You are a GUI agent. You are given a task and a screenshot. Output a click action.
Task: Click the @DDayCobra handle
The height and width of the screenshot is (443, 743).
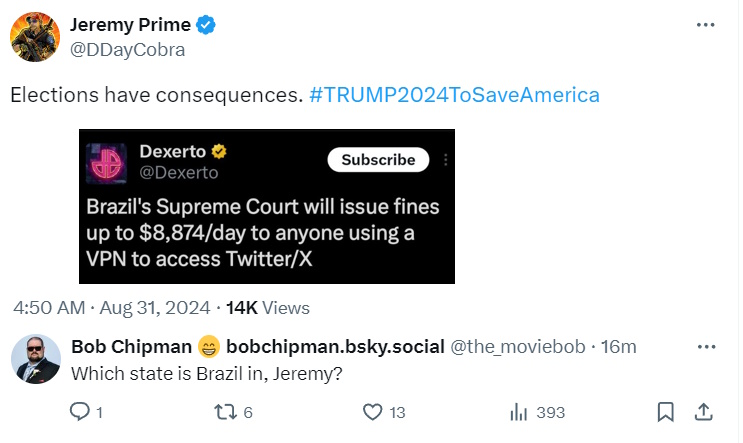[x=127, y=49]
